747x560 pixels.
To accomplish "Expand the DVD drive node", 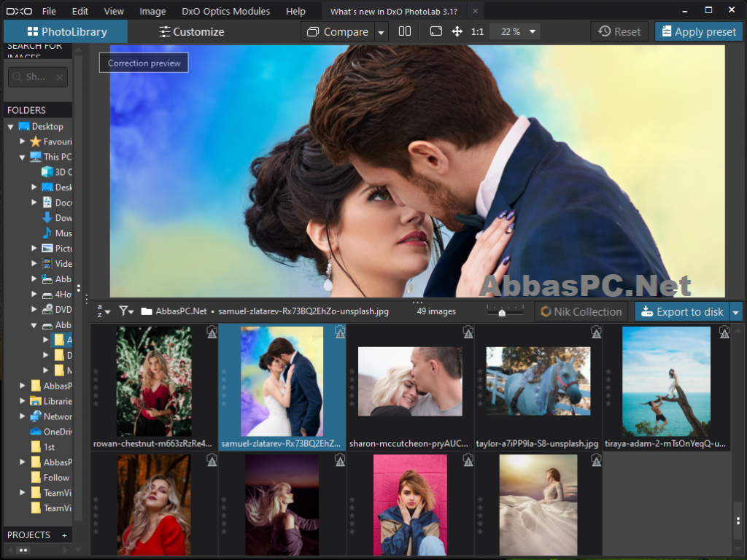I will coord(34,309).
